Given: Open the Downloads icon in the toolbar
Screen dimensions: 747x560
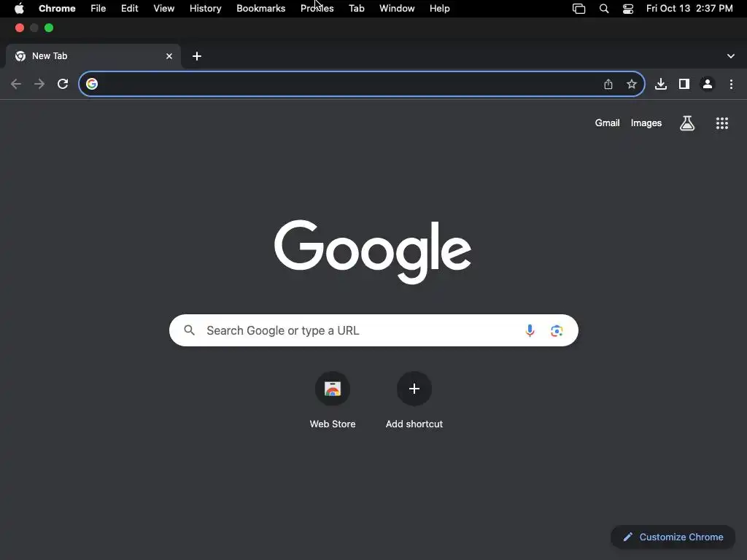Looking at the screenshot, I should (x=661, y=85).
